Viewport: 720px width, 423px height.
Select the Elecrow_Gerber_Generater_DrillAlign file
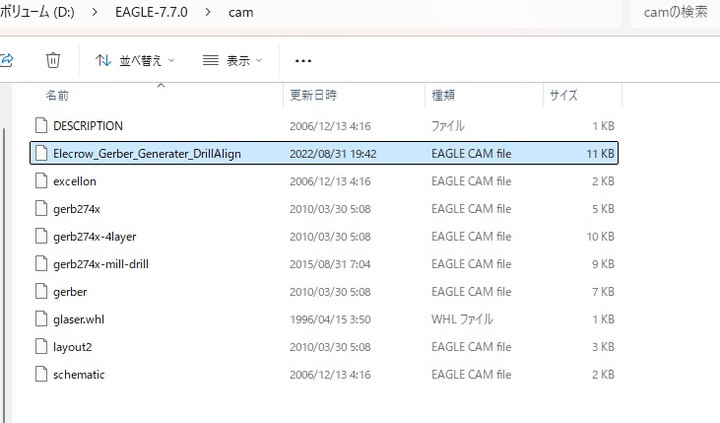pyautogui.click(x=146, y=153)
